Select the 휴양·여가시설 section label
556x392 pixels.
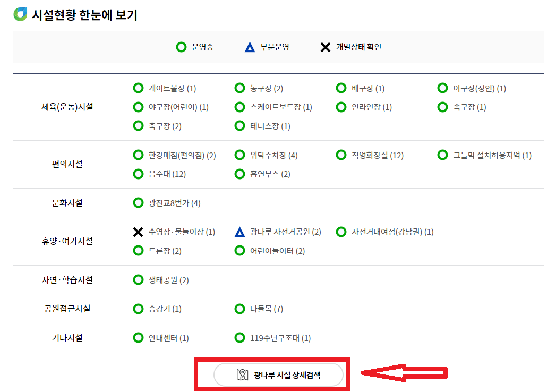[x=66, y=241]
